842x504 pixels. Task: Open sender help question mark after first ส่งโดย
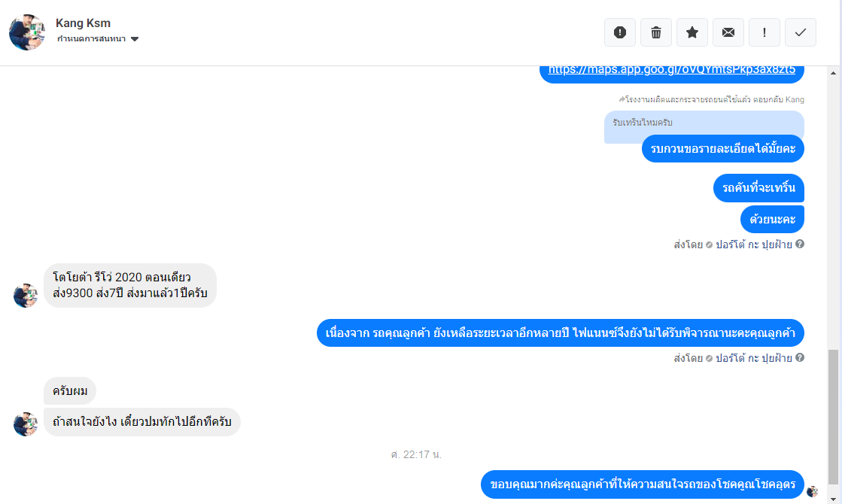pyautogui.click(x=800, y=244)
